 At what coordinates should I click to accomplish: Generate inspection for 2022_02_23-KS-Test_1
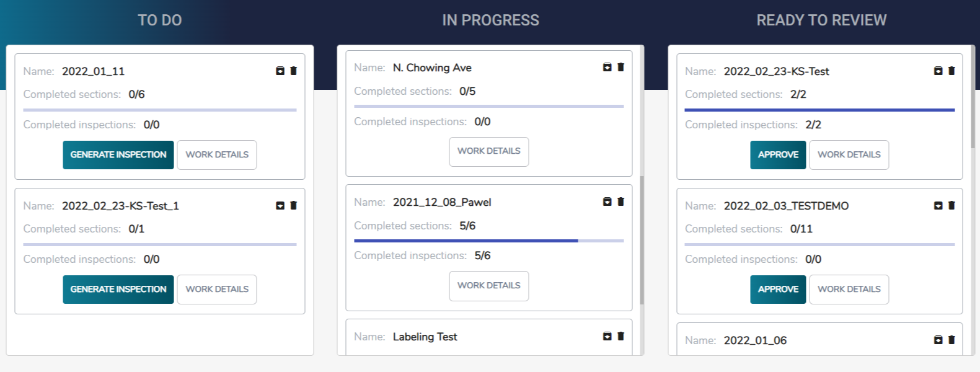(118, 290)
